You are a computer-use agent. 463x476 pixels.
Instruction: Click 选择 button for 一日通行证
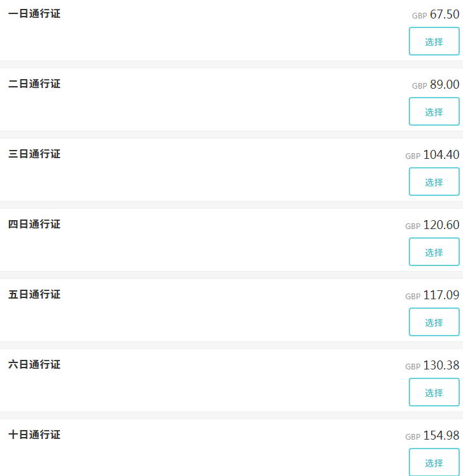click(434, 41)
